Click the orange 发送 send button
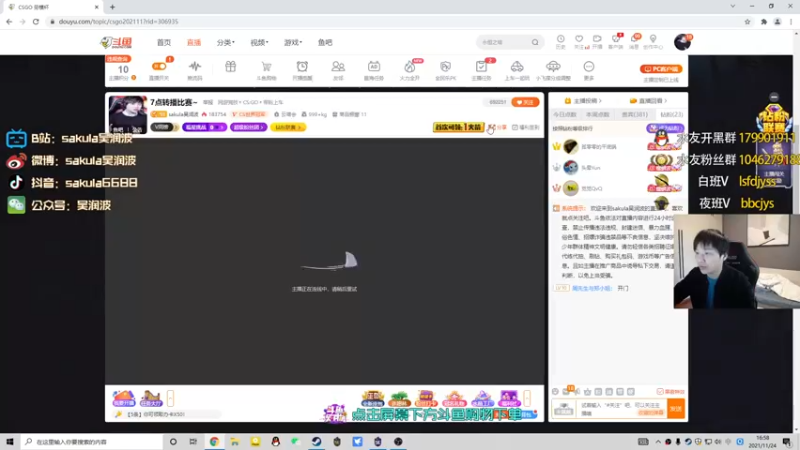800x450 pixels. coord(676,409)
